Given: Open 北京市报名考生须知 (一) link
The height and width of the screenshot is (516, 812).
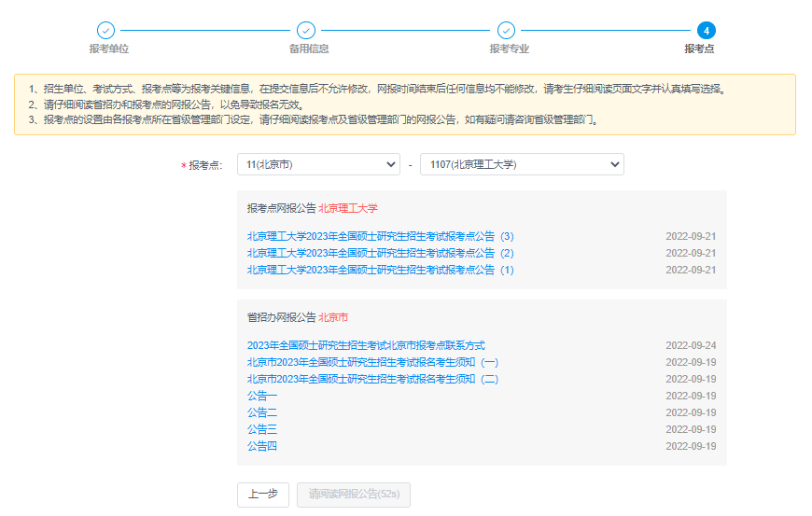Looking at the screenshot, I should [x=372, y=362].
